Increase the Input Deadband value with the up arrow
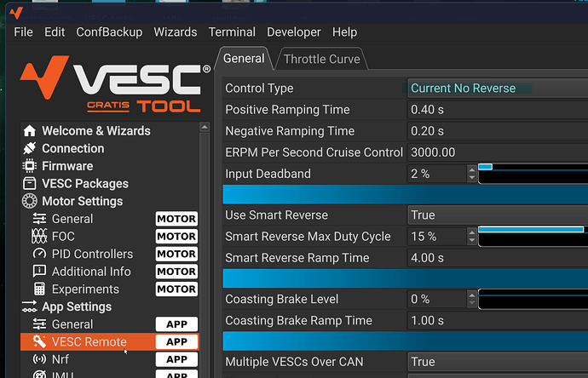 coord(472,169)
